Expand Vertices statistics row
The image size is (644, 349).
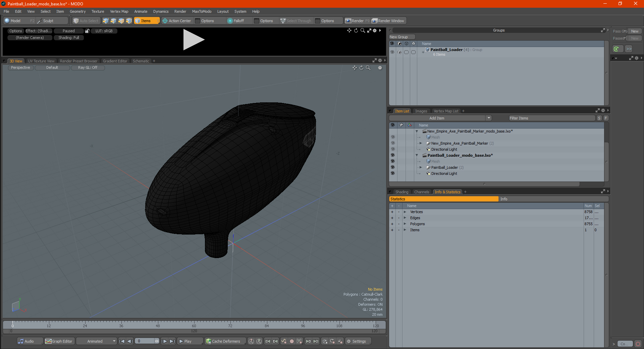(405, 212)
